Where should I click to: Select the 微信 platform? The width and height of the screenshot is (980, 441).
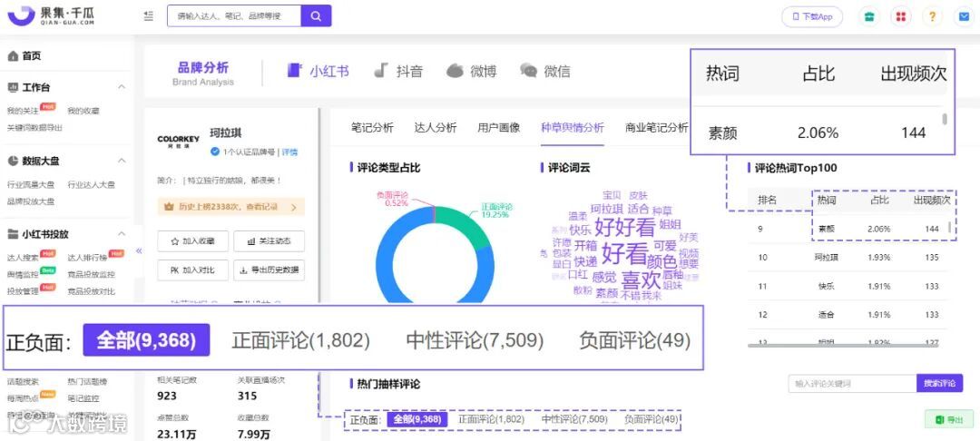[545, 71]
